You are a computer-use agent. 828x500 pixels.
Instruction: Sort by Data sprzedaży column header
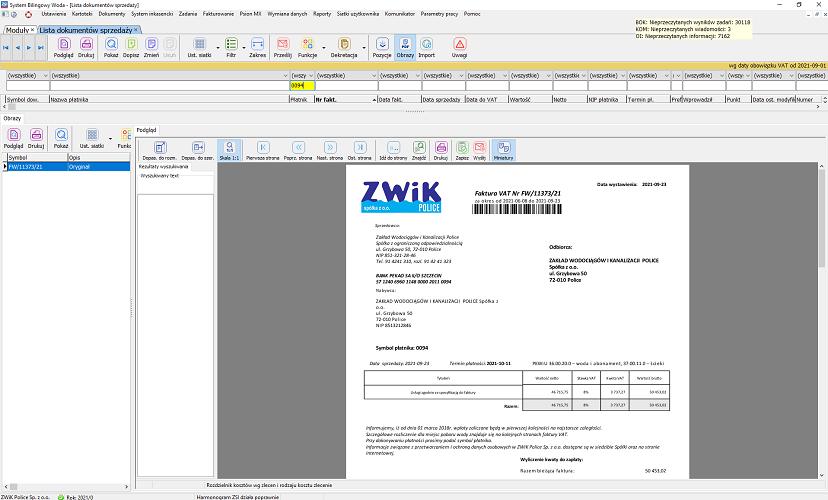coord(443,99)
